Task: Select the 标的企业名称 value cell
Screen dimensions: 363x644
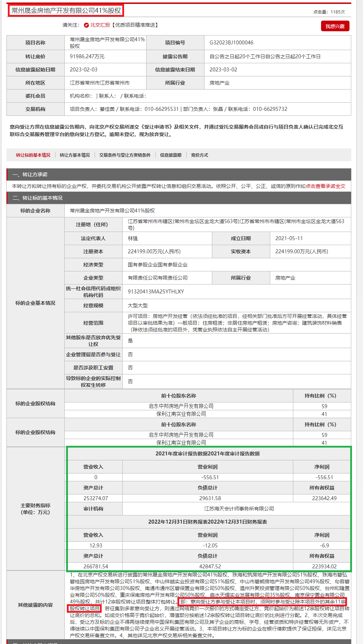Action: point(208,211)
